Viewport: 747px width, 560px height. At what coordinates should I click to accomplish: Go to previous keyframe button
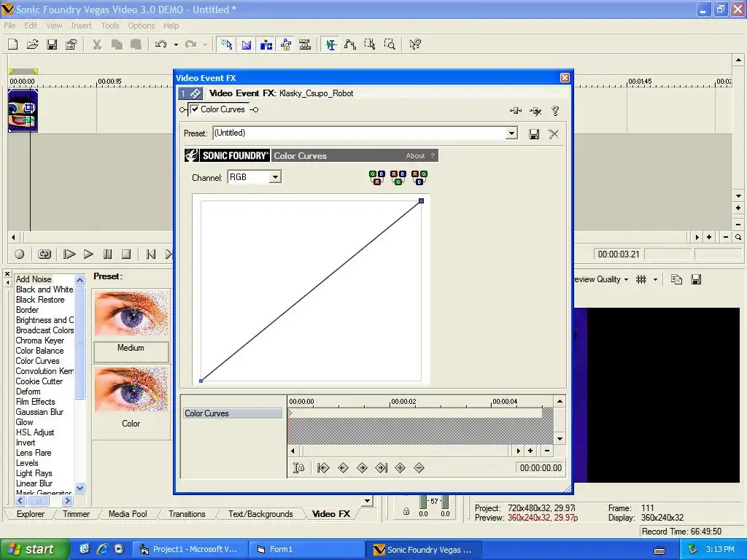(343, 468)
